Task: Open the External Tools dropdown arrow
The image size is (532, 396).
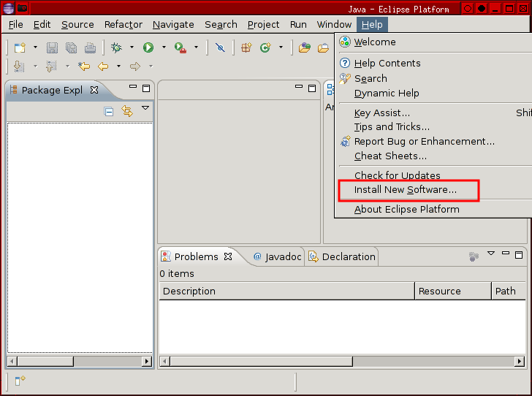Action: 196,47
